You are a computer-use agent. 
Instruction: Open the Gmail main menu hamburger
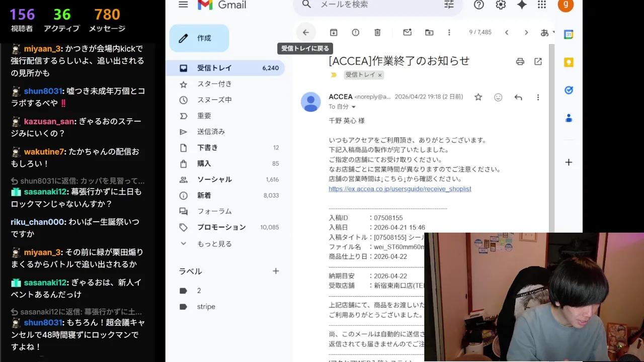183,5
